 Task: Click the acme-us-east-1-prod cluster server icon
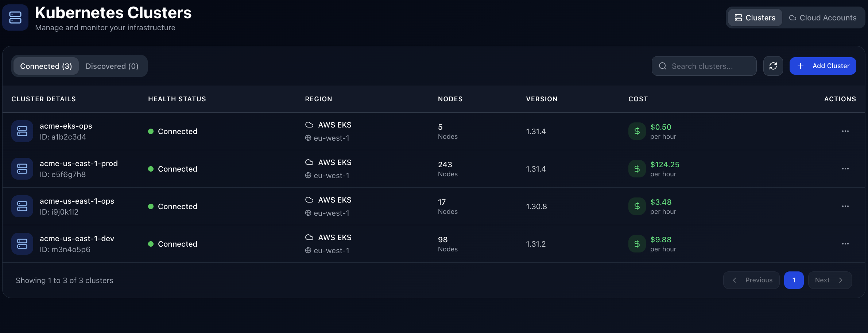click(22, 169)
